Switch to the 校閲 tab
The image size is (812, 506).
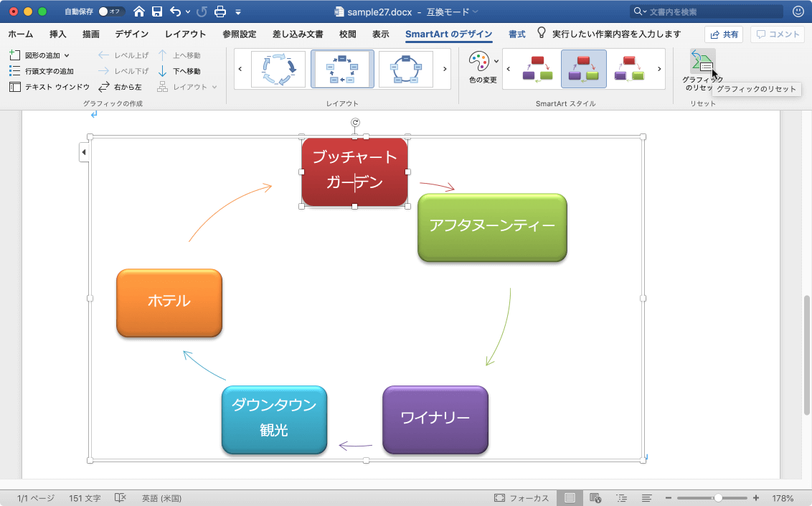pos(347,34)
